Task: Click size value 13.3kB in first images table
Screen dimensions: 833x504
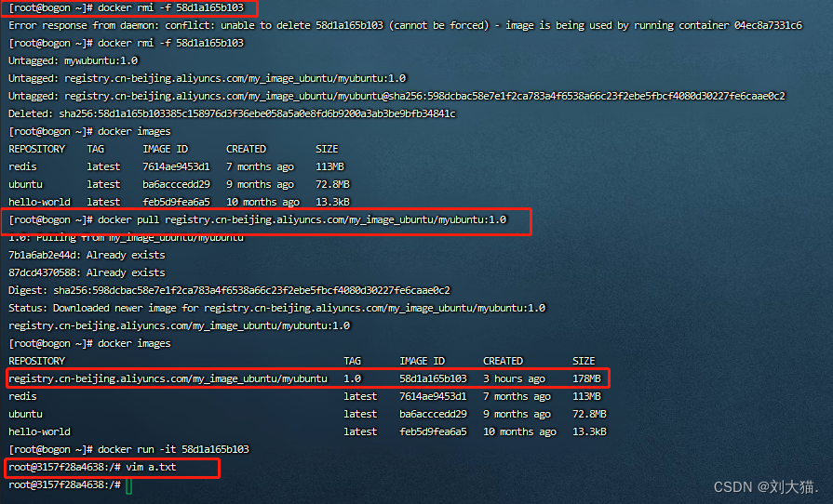Action: point(332,202)
